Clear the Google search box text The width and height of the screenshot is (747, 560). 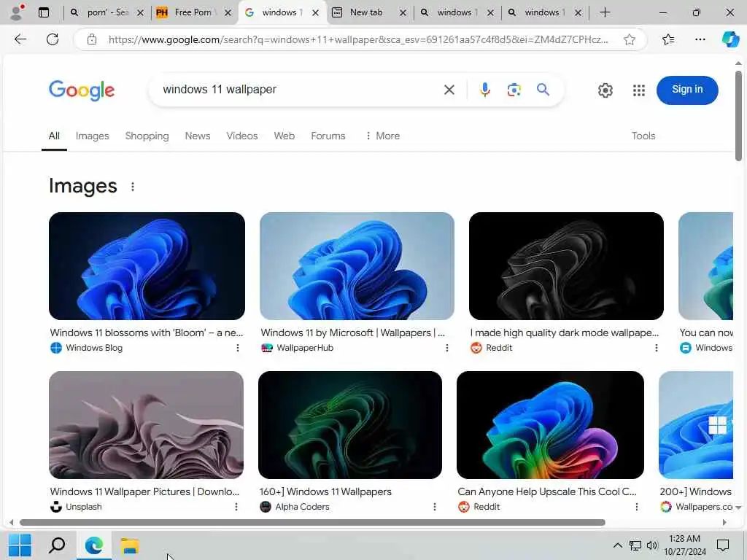(449, 90)
